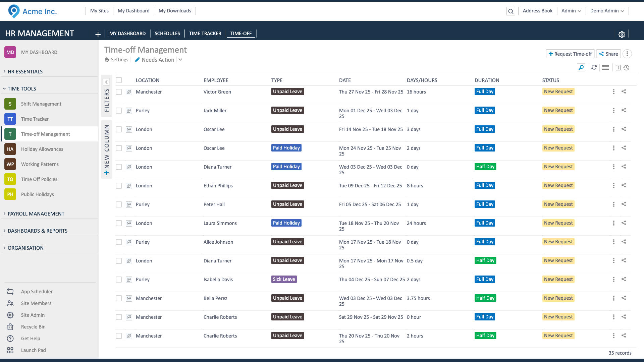Open the Needs Action view dropdown
Viewport: 644px width, 362px height.
coord(180,59)
